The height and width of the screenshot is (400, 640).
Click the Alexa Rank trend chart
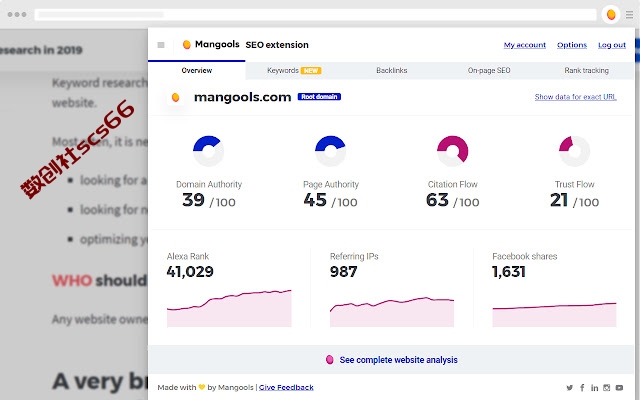pyautogui.click(x=229, y=308)
